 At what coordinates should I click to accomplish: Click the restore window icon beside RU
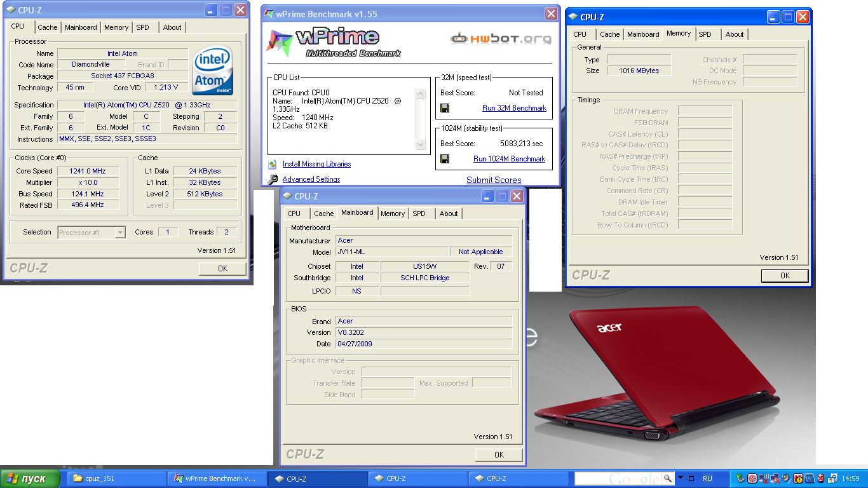691,478
